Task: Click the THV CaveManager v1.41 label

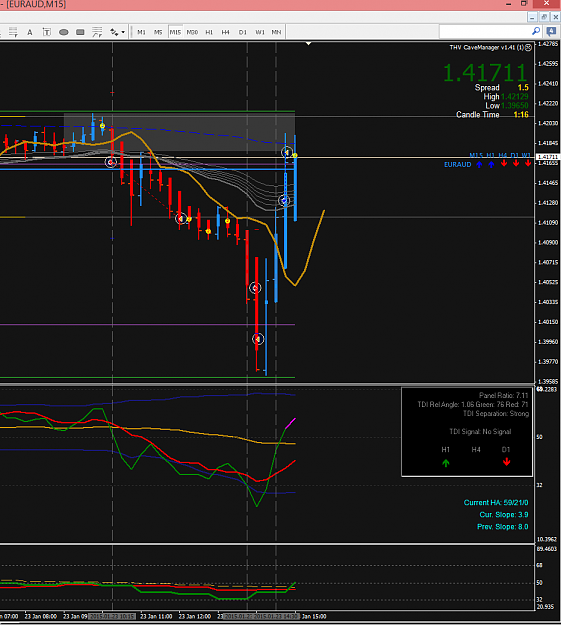Action: coord(486,47)
